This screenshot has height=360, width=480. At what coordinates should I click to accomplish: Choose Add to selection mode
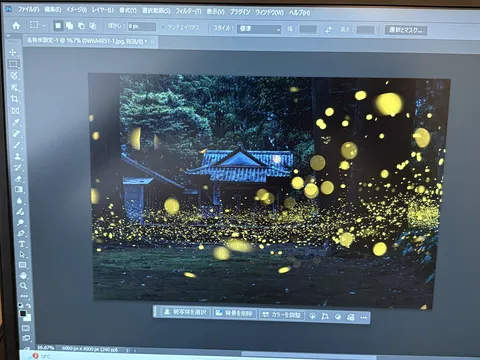tap(69, 26)
